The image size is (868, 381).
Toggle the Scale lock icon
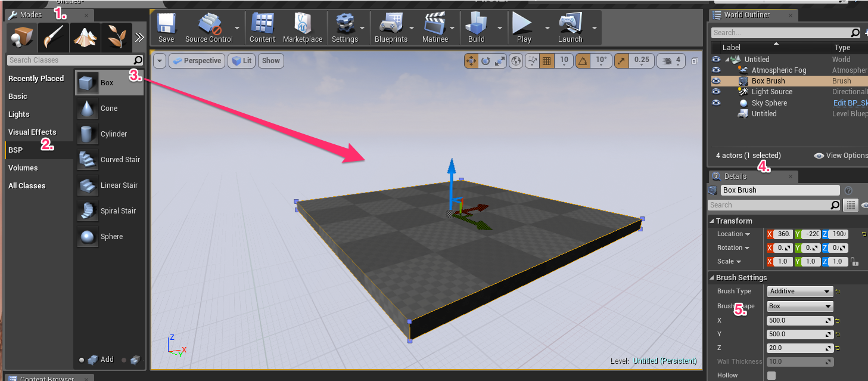854,262
